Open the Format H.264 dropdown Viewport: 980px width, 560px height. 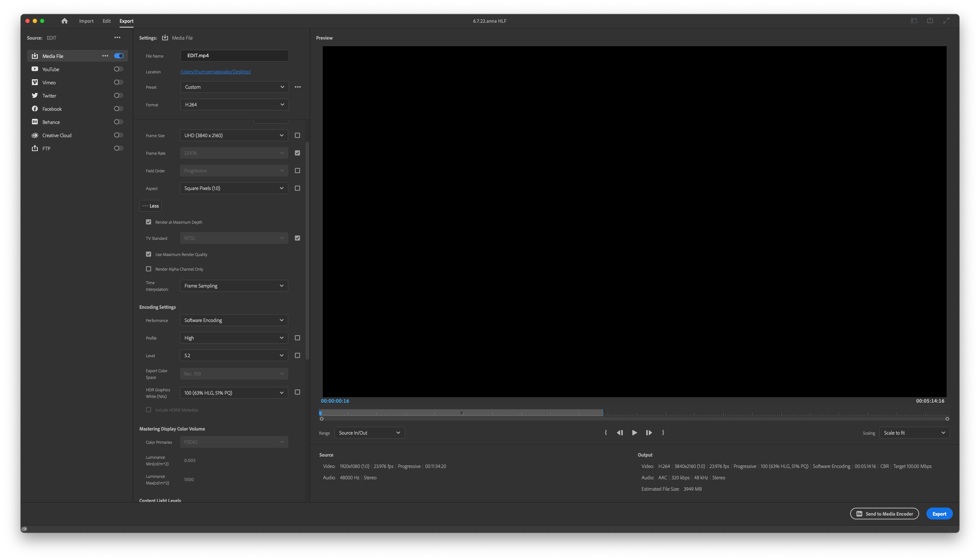234,105
